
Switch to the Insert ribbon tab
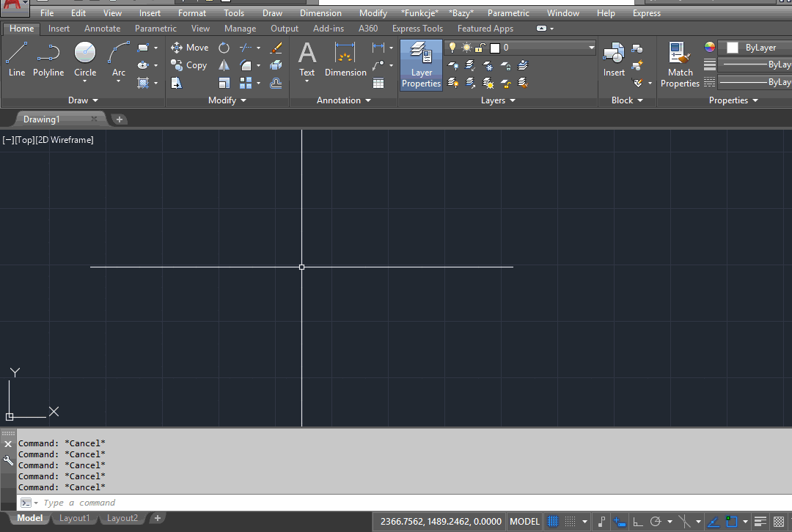pyautogui.click(x=58, y=28)
